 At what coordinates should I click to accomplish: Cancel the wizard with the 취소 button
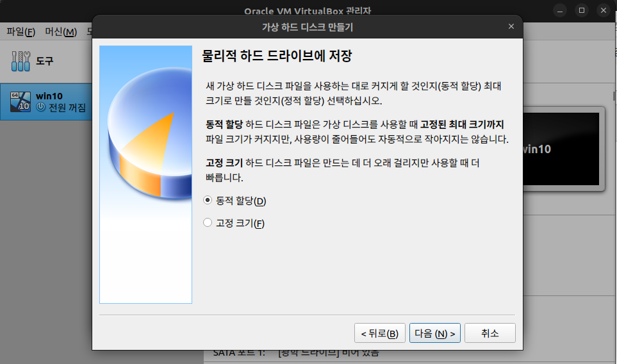tap(490, 333)
